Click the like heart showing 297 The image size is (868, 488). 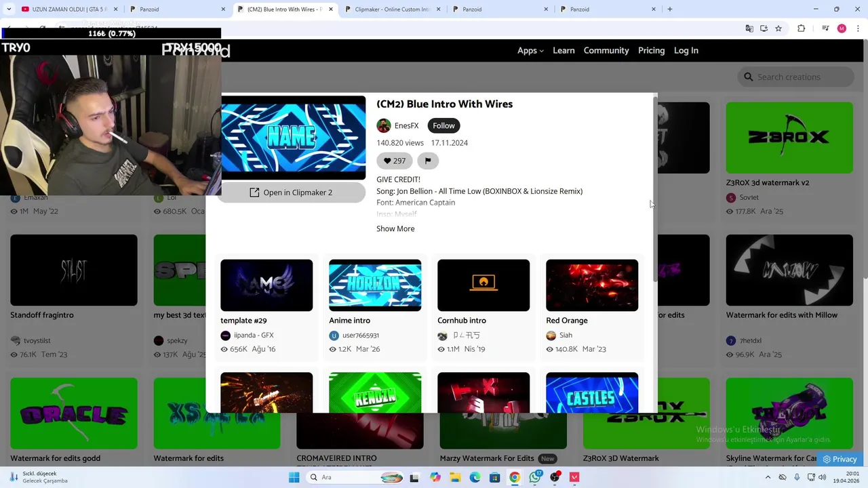tap(394, 161)
